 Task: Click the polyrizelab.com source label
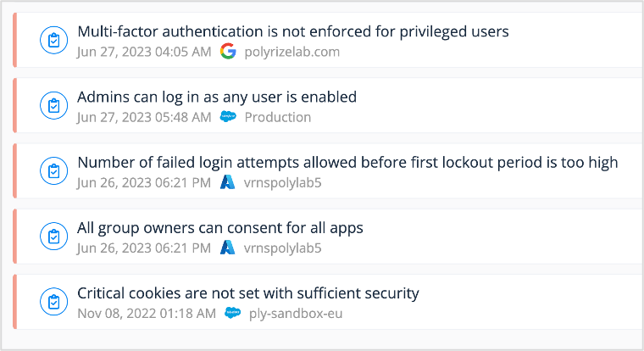coord(291,52)
